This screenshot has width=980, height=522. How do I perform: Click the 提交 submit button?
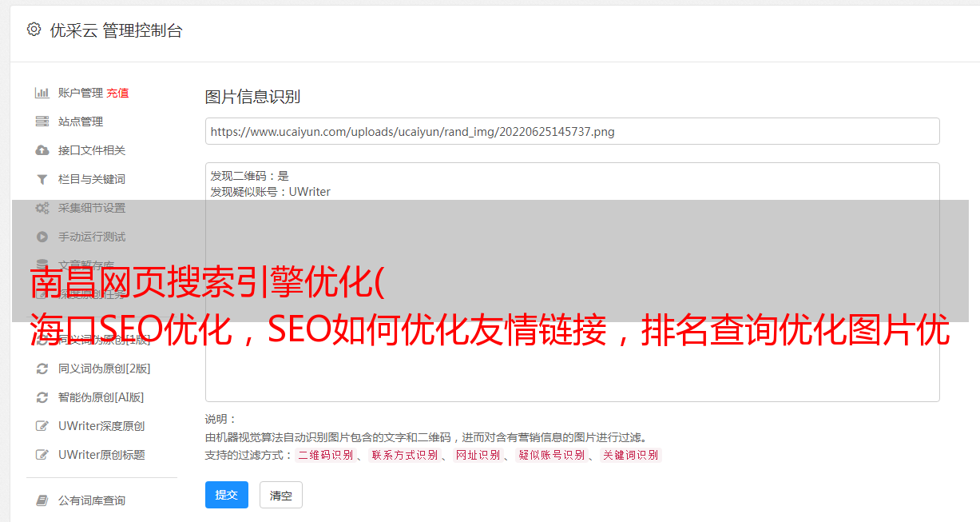pos(227,495)
